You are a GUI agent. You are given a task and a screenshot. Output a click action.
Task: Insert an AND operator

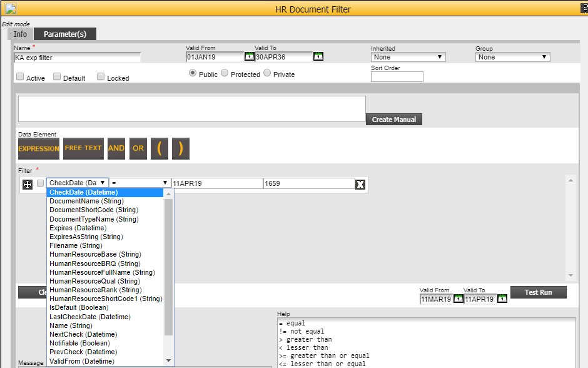tap(116, 148)
